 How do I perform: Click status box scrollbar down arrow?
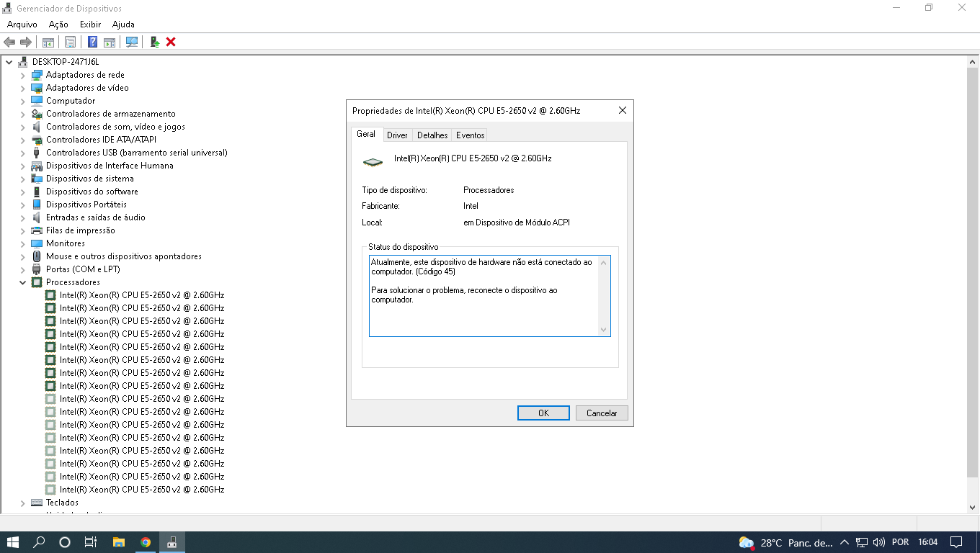(x=604, y=330)
